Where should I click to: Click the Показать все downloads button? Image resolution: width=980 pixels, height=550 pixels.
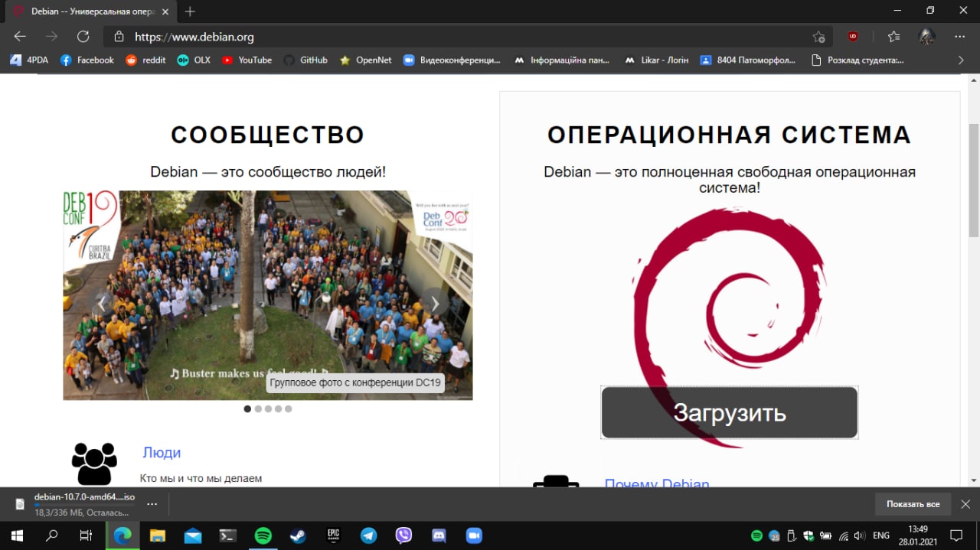pyautogui.click(x=913, y=504)
